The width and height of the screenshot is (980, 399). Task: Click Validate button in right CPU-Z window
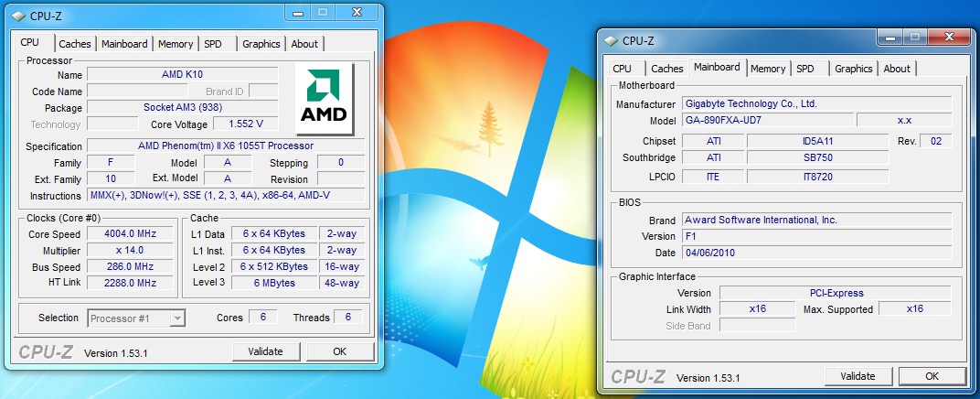click(857, 376)
